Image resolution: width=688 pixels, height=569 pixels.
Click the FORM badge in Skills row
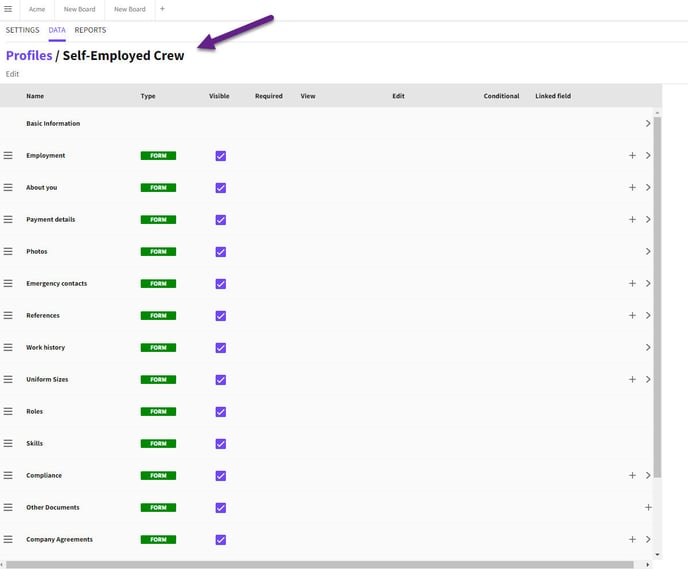click(x=158, y=444)
